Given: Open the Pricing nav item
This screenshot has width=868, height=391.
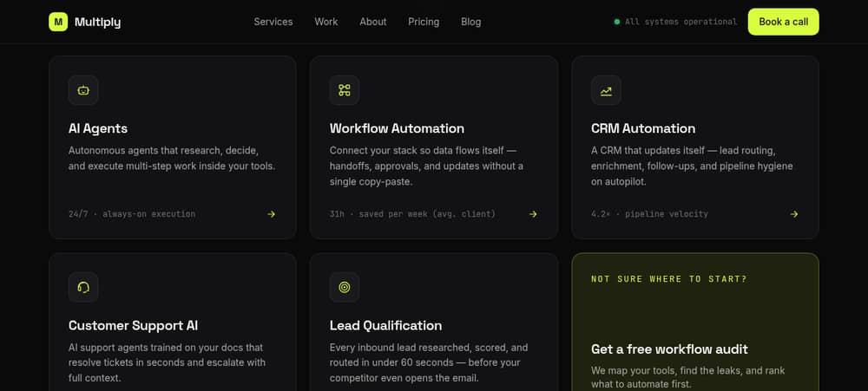Looking at the screenshot, I should [424, 22].
